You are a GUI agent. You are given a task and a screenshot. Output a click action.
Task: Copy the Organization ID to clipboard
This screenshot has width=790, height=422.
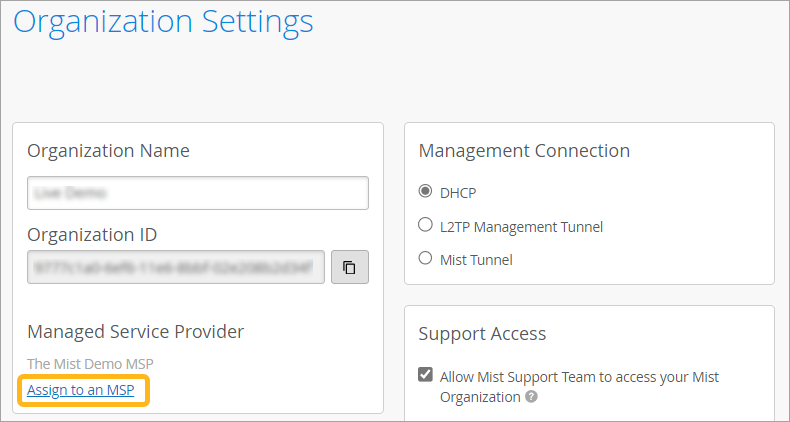(x=350, y=268)
